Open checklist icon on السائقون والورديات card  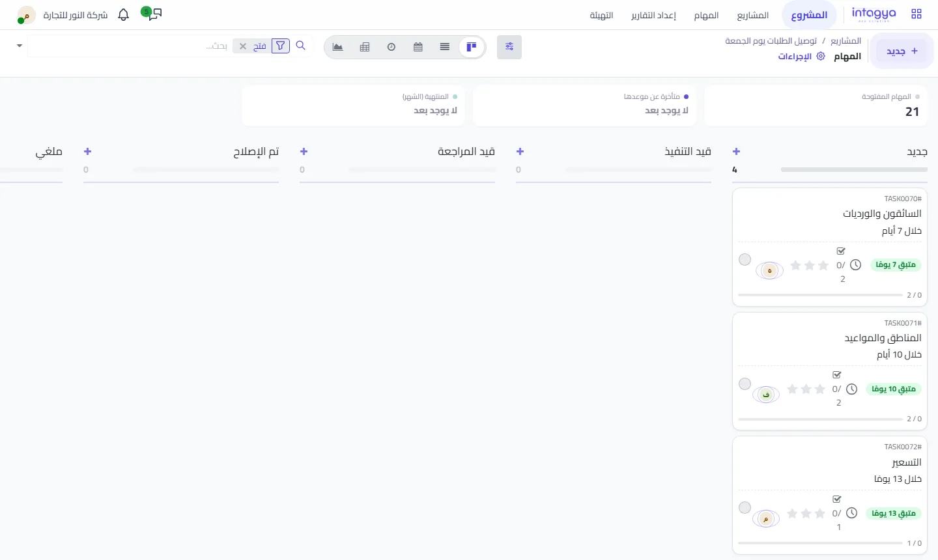tap(841, 251)
